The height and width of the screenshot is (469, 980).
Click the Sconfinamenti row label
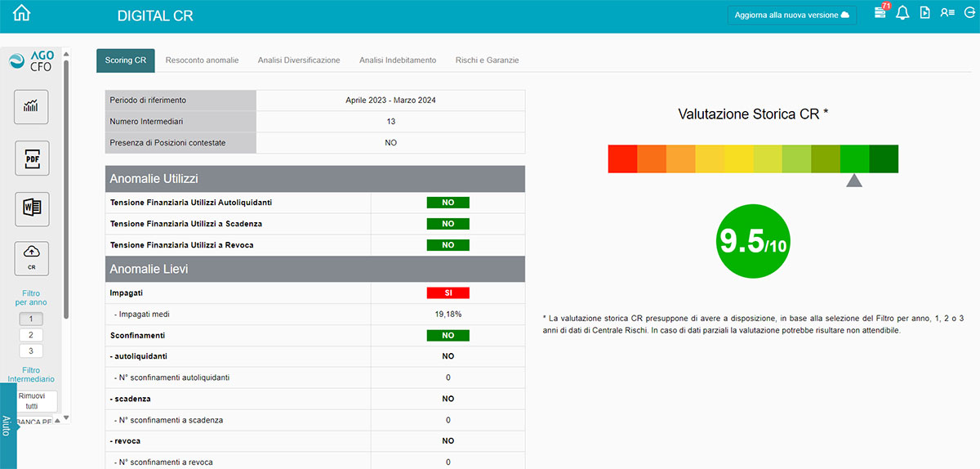[x=138, y=335]
